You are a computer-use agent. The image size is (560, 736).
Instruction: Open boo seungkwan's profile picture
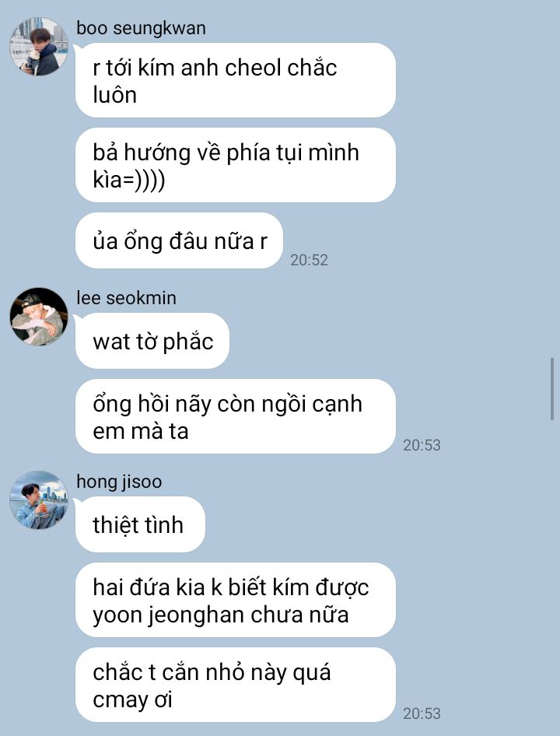click(x=39, y=47)
